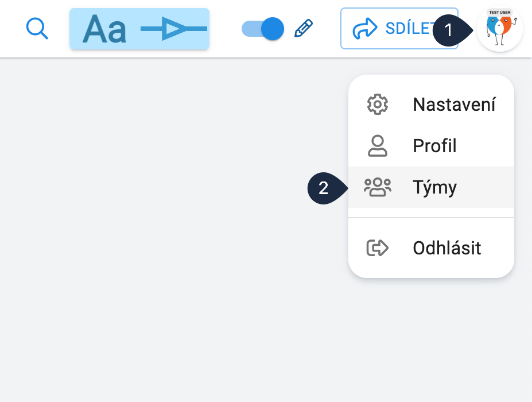Enable edit mode using the toolbar switch

pos(261,28)
